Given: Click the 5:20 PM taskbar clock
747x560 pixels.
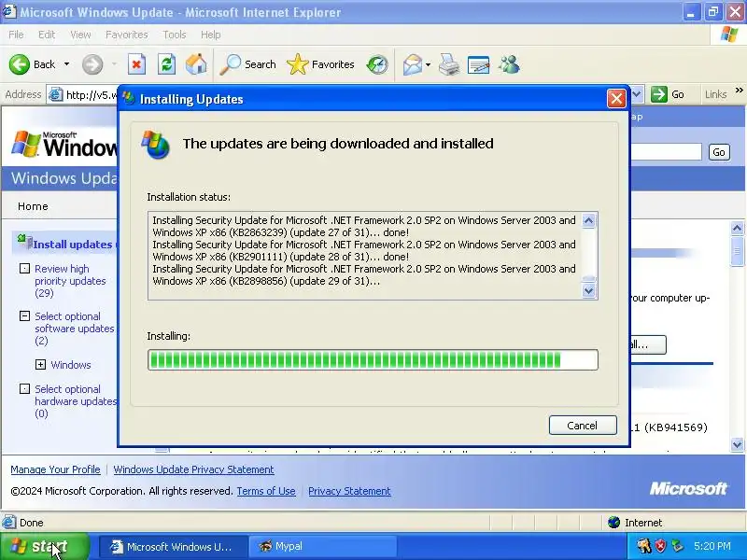Looking at the screenshot, I should click(x=712, y=546).
